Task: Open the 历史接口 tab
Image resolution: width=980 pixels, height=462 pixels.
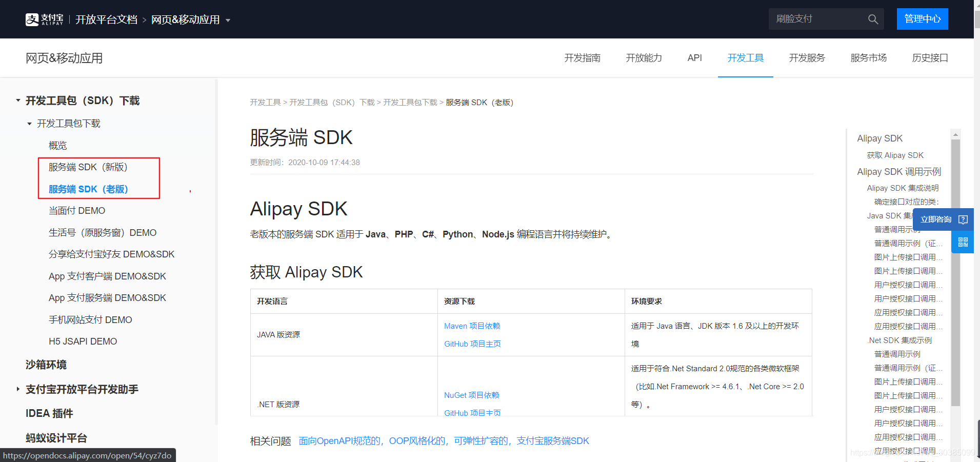Action: coord(930,58)
